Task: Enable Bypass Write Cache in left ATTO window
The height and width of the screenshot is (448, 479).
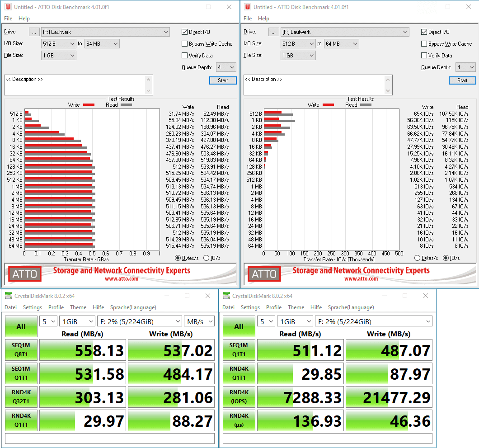Action: point(184,44)
